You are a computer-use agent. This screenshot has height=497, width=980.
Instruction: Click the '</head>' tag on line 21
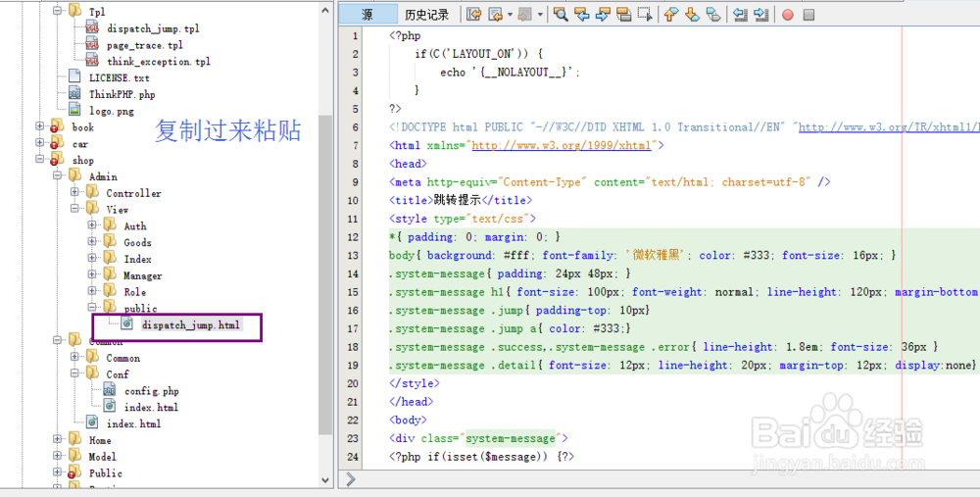412,401
